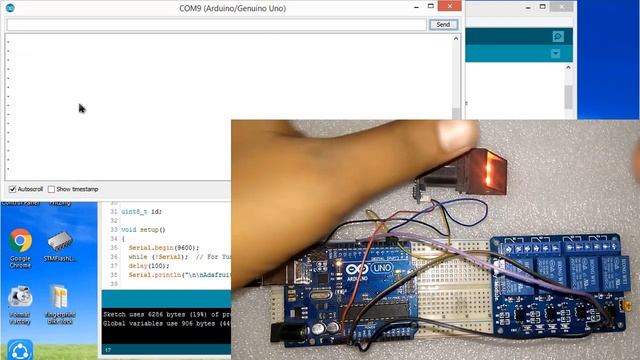The image size is (640, 360).
Task: Open the STMFlashLoader desktop icon
Action: (x=60, y=246)
